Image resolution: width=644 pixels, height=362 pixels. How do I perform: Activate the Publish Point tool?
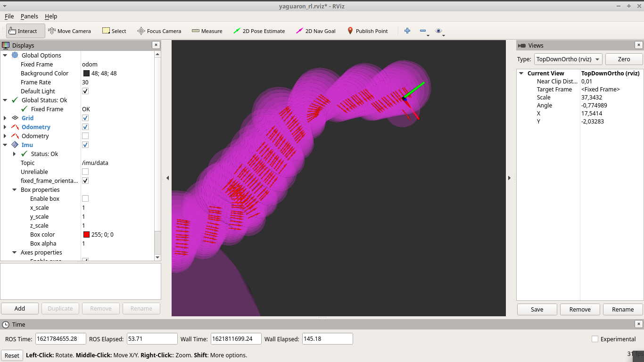pos(367,31)
